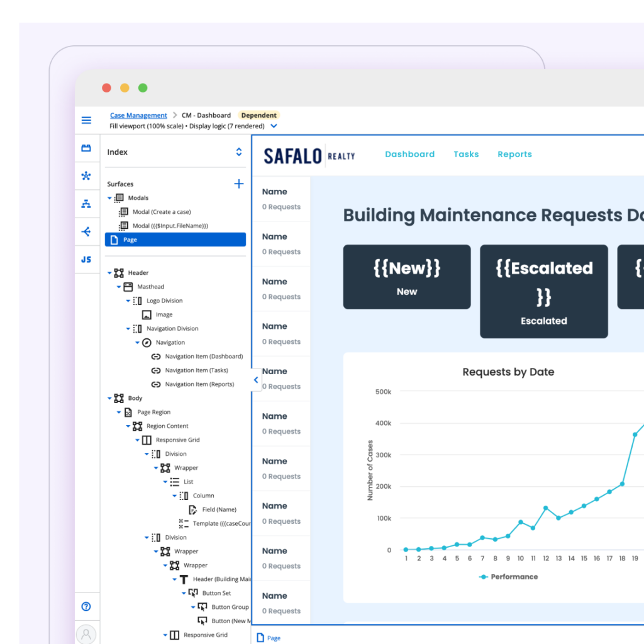This screenshot has height=644, width=644.
Task: Collapse the Navigation Division node
Action: (x=128, y=329)
